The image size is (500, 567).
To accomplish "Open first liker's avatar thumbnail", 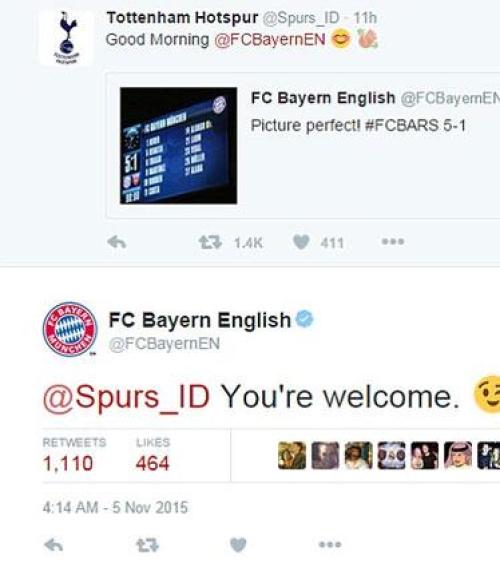I will point(292,455).
